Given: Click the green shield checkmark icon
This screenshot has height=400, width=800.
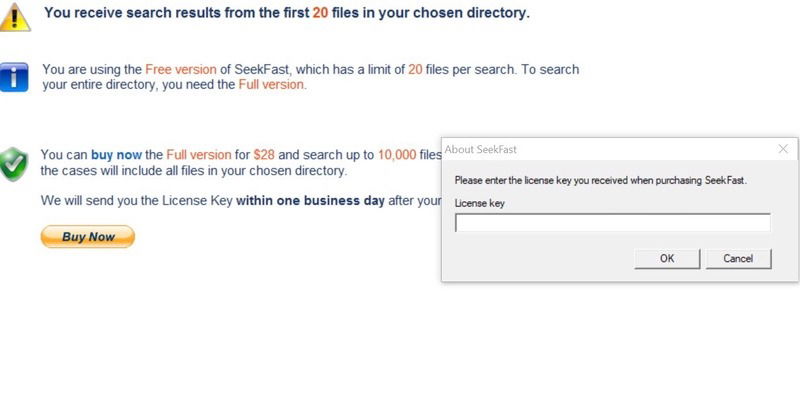Looking at the screenshot, I should 14,164.
